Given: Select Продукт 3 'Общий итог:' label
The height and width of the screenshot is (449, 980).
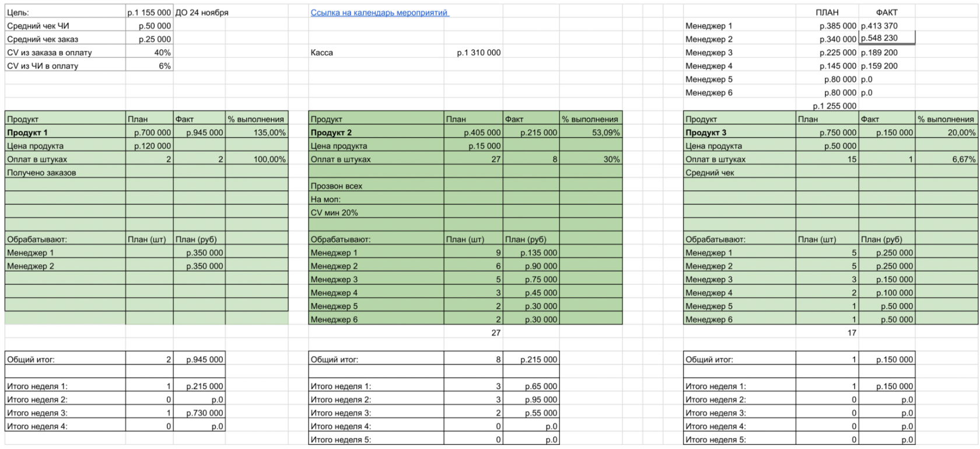Looking at the screenshot, I should point(740,360).
